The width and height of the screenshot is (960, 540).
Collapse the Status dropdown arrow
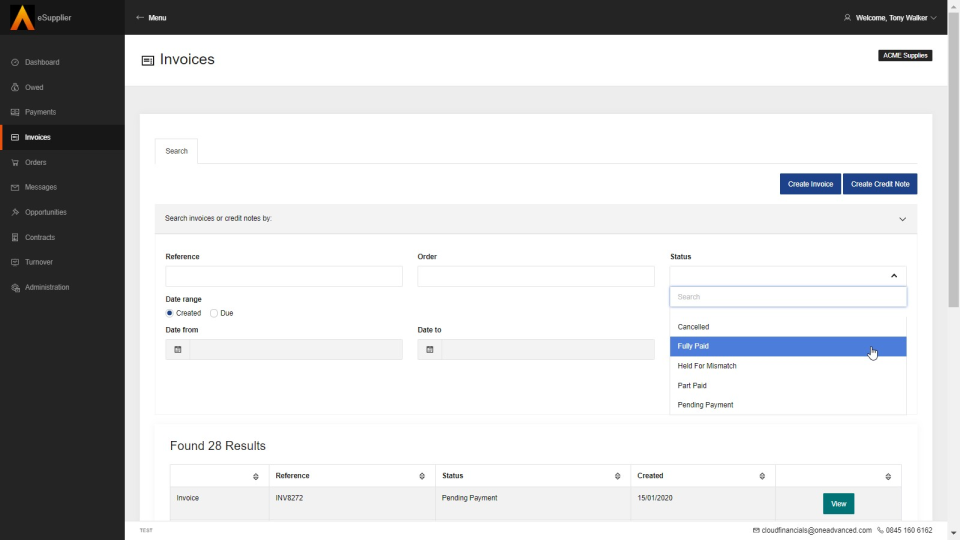pos(894,276)
